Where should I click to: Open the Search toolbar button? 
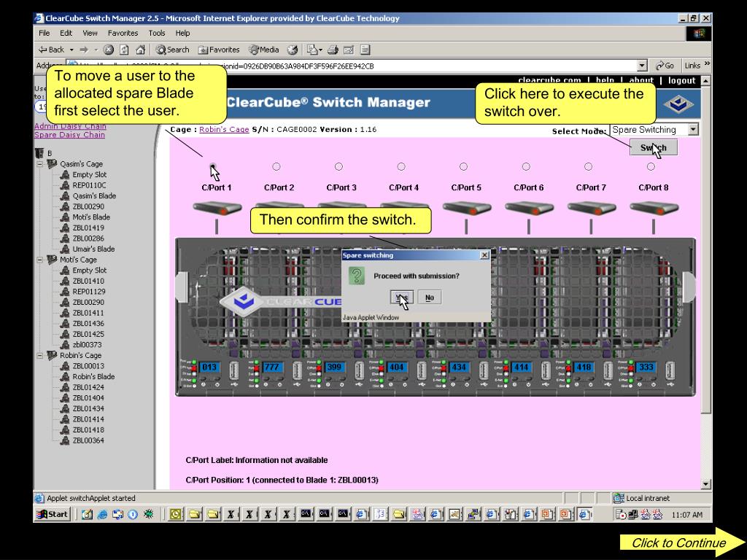[172, 50]
